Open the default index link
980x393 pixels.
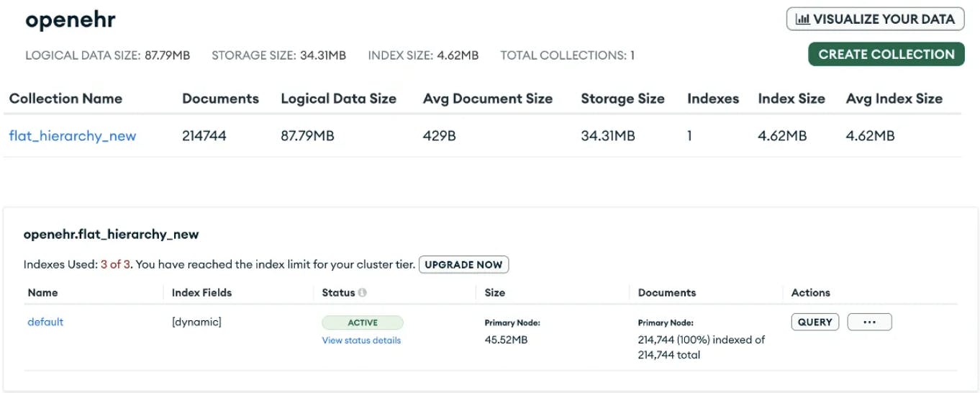tap(45, 322)
